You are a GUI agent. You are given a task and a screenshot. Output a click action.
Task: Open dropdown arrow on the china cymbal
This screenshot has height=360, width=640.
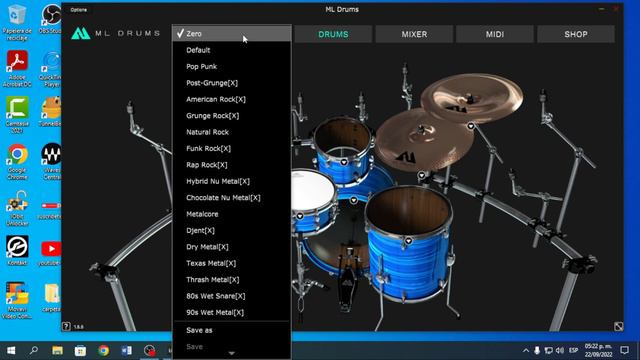pyautogui.click(x=471, y=126)
